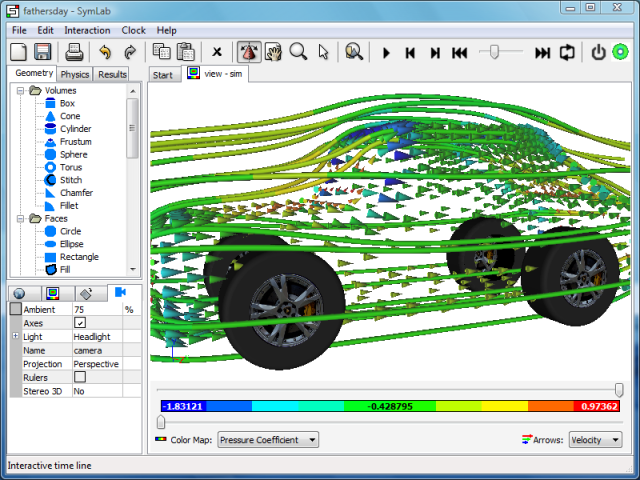
Task: Activate the magnifier zoom tool
Action: [298, 52]
